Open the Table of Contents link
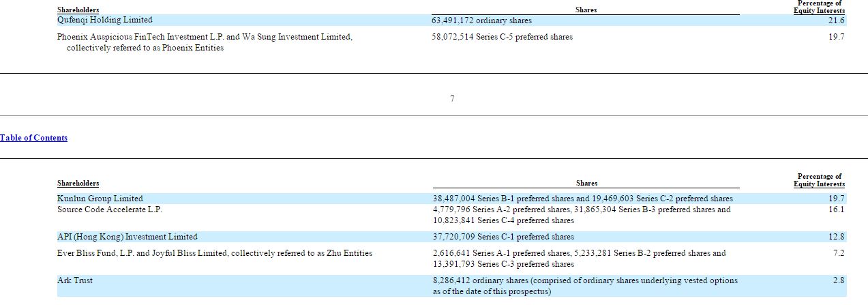This screenshot has width=868, height=305. (x=33, y=138)
